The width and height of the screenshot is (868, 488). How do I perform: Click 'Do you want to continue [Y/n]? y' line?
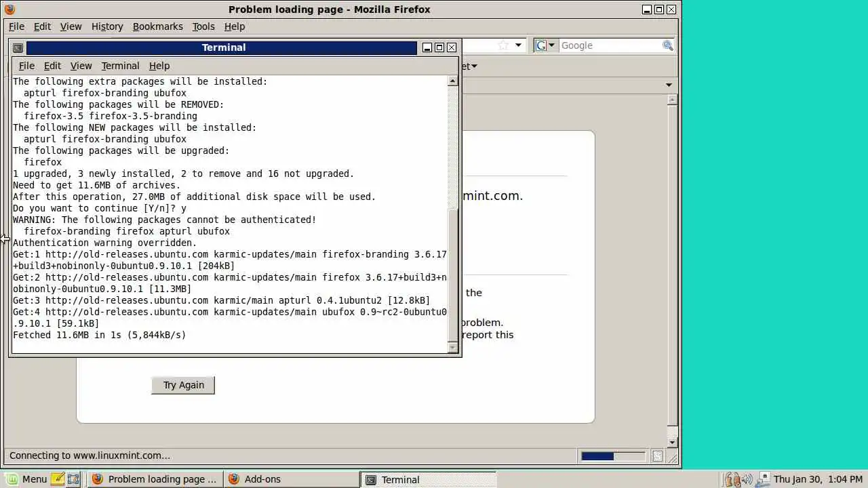pos(99,208)
